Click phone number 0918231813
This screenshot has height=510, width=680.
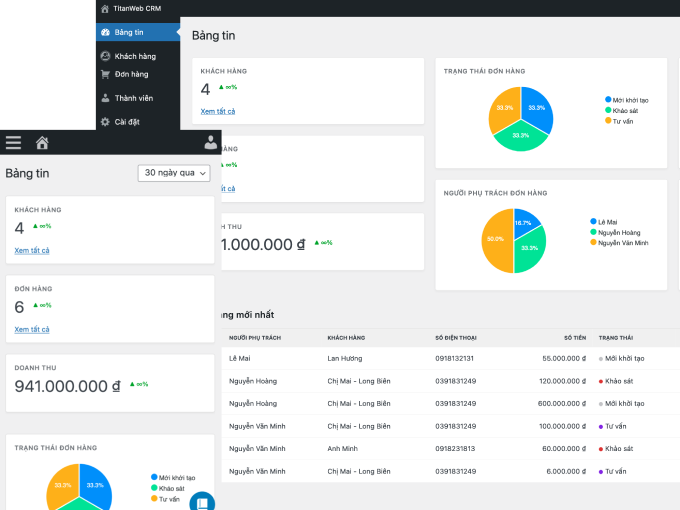(x=455, y=449)
